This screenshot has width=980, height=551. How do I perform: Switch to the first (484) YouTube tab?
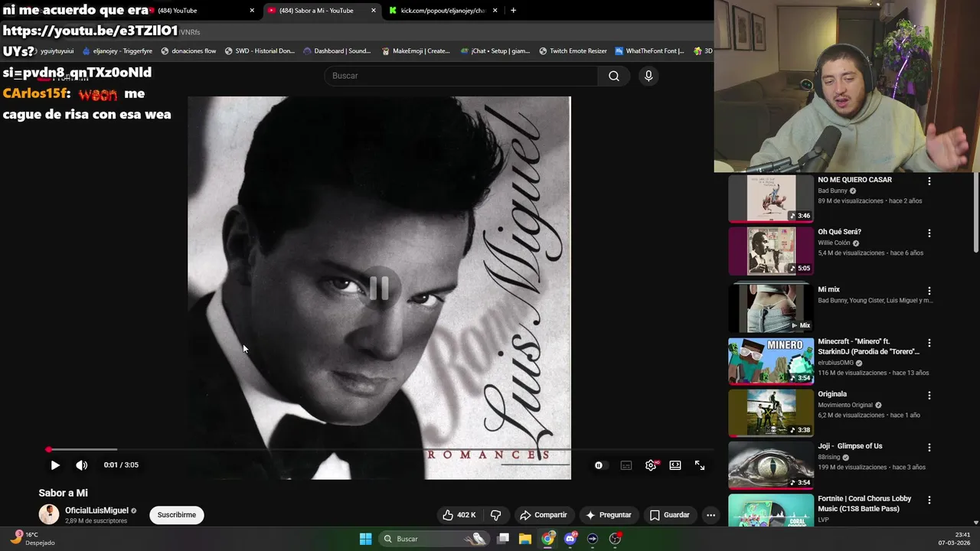pyautogui.click(x=199, y=11)
